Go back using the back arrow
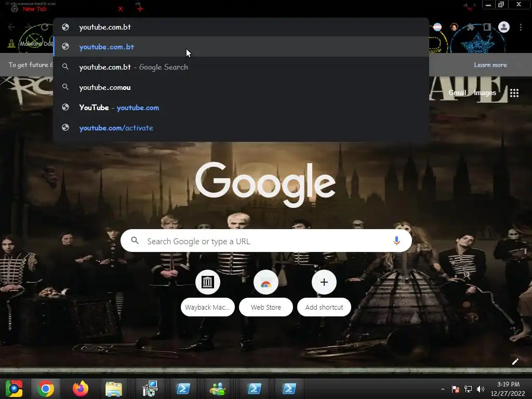This screenshot has height=399, width=532. (11, 27)
